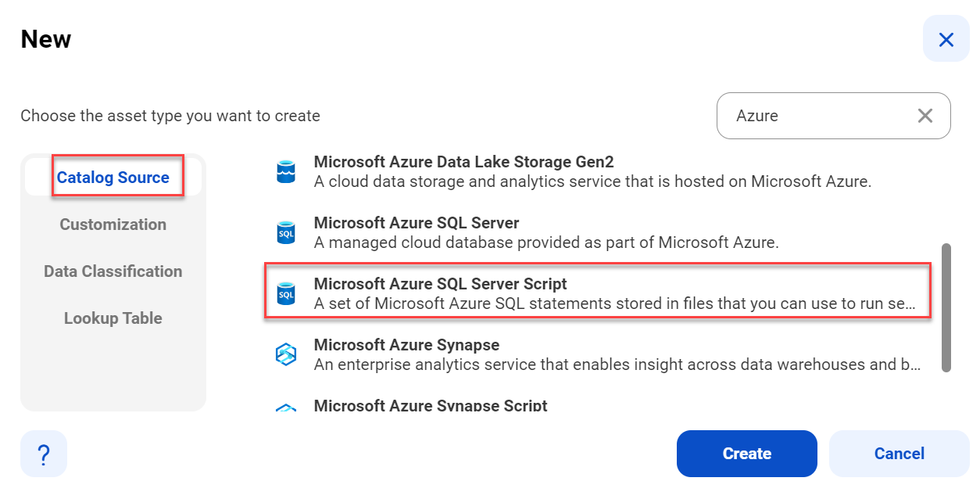This screenshot has height=492, width=980.
Task: Select the Lookup Table tab
Action: coord(113,318)
